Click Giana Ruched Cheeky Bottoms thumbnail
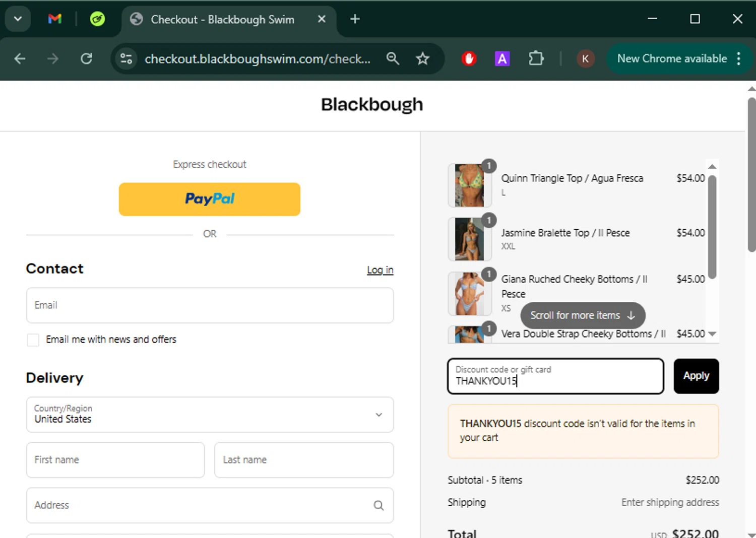756x538 pixels. pyautogui.click(x=470, y=294)
